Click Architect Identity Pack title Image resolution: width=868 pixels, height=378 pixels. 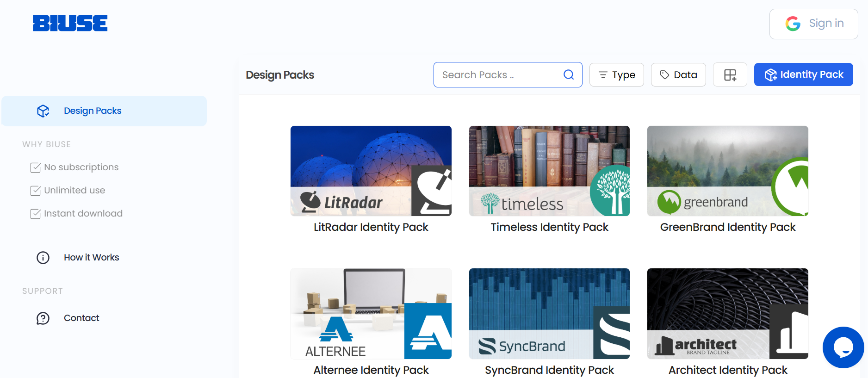[727, 370]
